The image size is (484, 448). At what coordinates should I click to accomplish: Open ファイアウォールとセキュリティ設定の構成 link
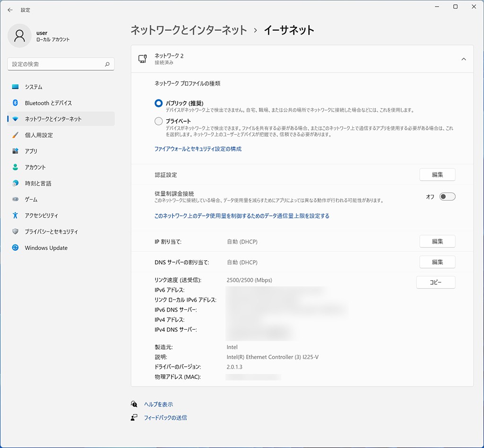pyautogui.click(x=198, y=149)
